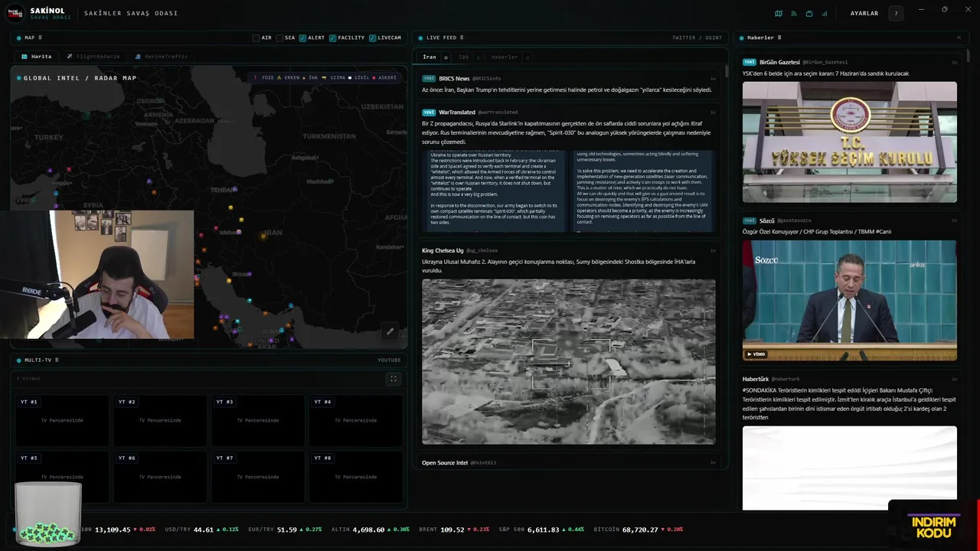Open AYARLAR settings
Screen dimensions: 980x551
[864, 13]
